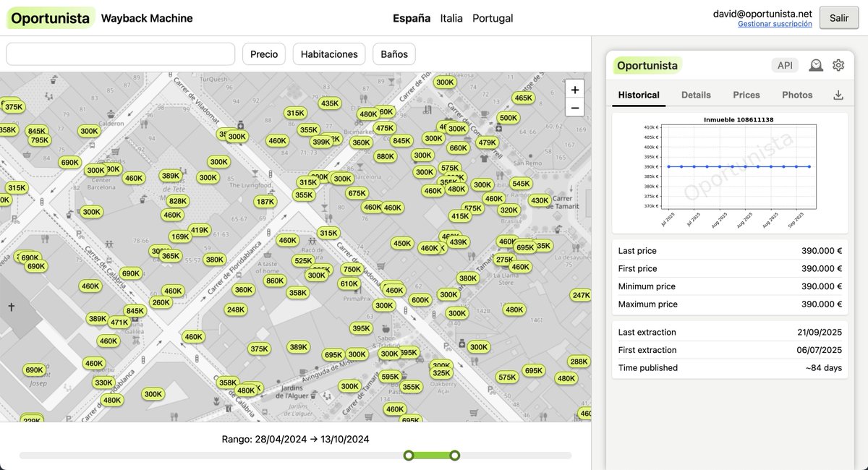The height and width of the screenshot is (470, 868).
Task: Select the 450K price marker
Action: (x=402, y=244)
